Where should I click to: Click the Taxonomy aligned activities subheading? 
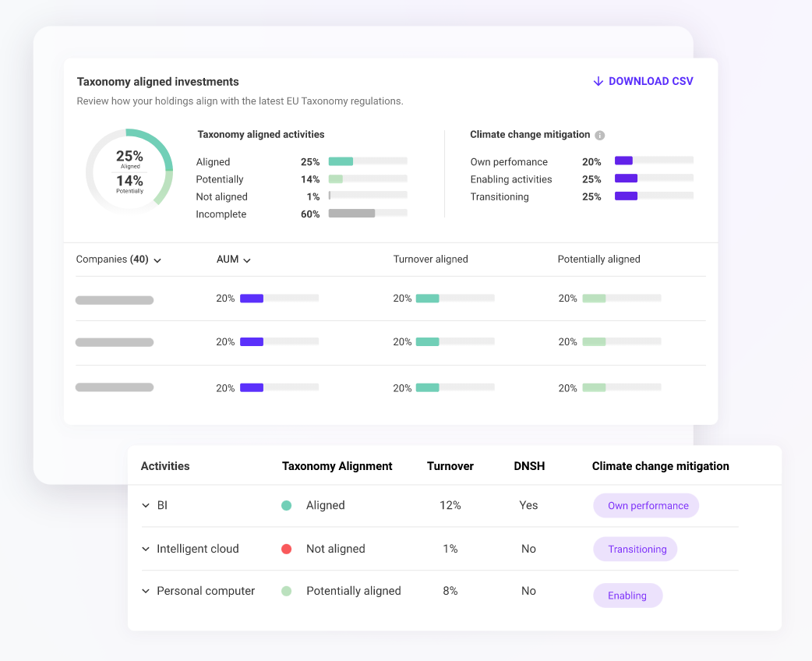tap(261, 135)
